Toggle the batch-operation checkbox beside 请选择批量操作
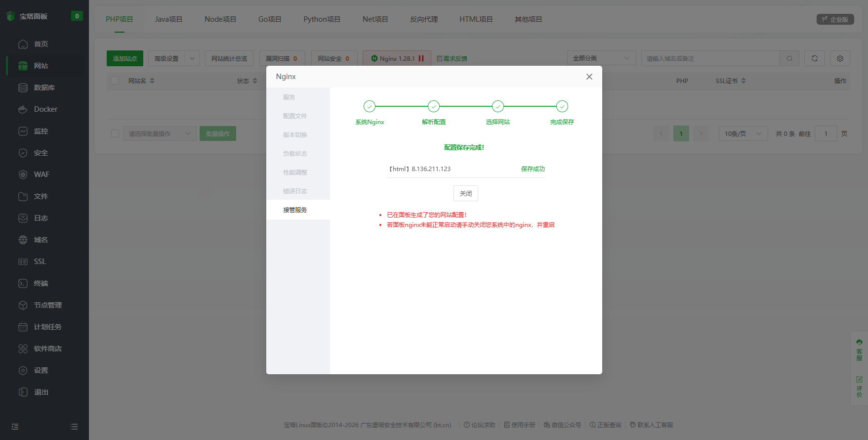Screen dimensions: 868x440 click(115, 133)
